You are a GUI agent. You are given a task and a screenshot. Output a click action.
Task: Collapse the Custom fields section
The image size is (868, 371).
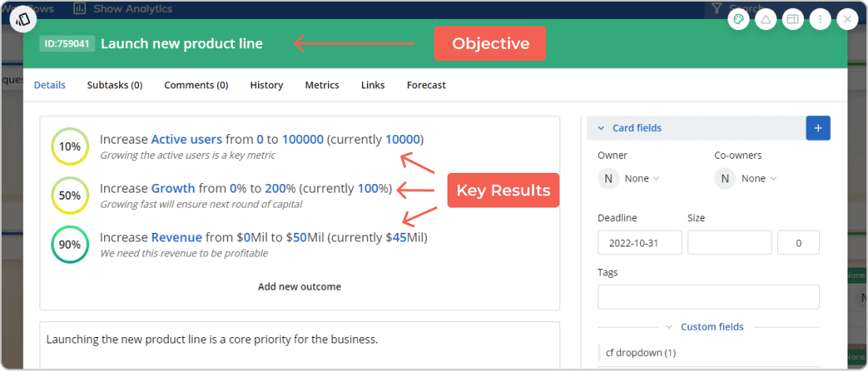pyautogui.click(x=669, y=327)
